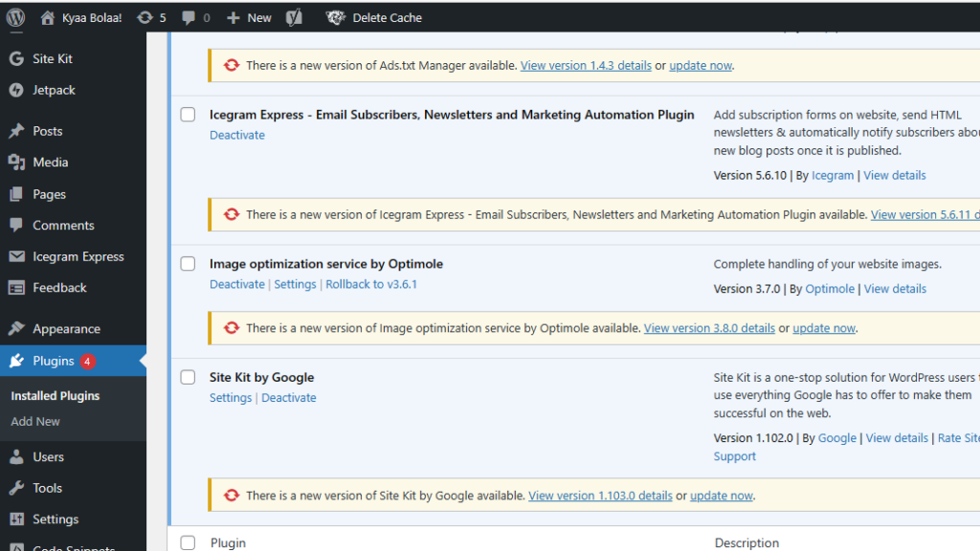Deactivate the Optimole image optimization plugin
The height and width of the screenshot is (551, 980).
coord(237,284)
